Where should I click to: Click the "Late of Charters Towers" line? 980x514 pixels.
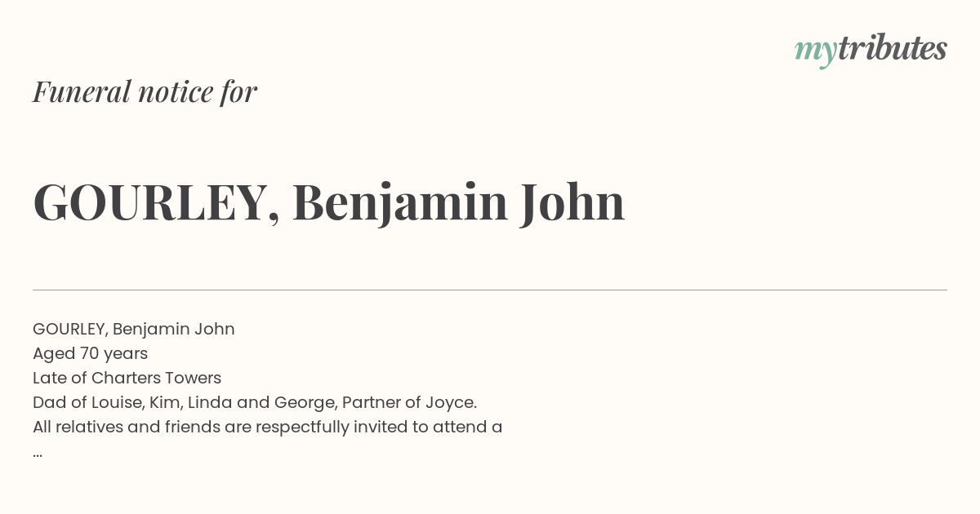[127, 378]
